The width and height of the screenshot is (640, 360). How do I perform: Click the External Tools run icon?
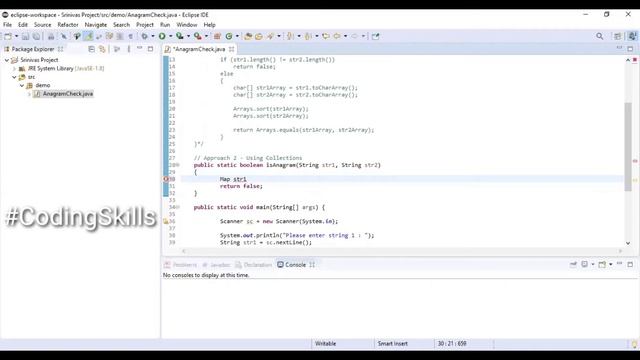pyautogui.click(x=198, y=36)
